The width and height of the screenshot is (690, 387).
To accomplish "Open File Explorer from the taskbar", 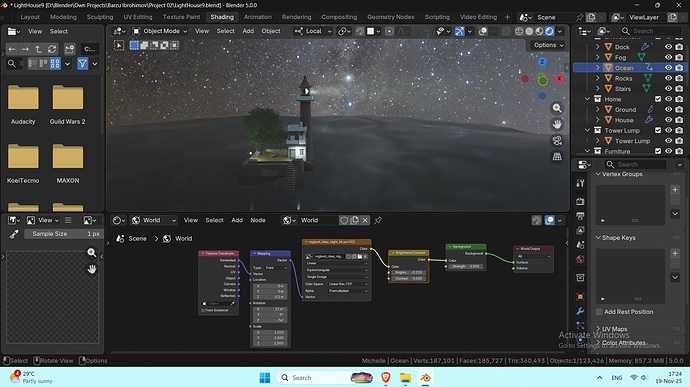I will pyautogui.click(x=405, y=378).
